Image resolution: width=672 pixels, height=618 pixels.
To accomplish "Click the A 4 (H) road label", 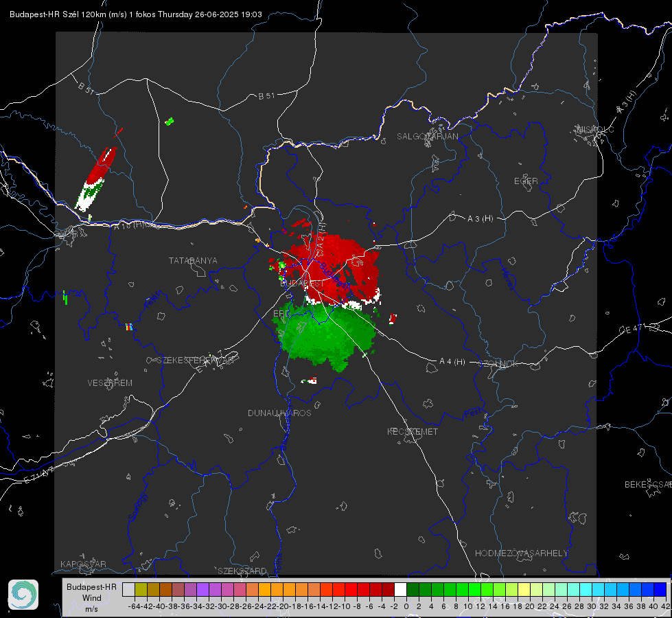I will 452,362.
